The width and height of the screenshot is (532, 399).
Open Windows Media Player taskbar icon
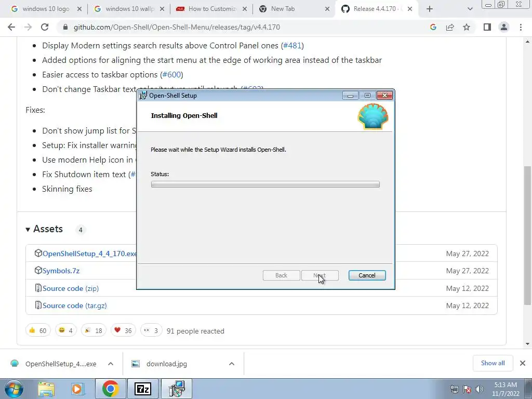click(77, 389)
